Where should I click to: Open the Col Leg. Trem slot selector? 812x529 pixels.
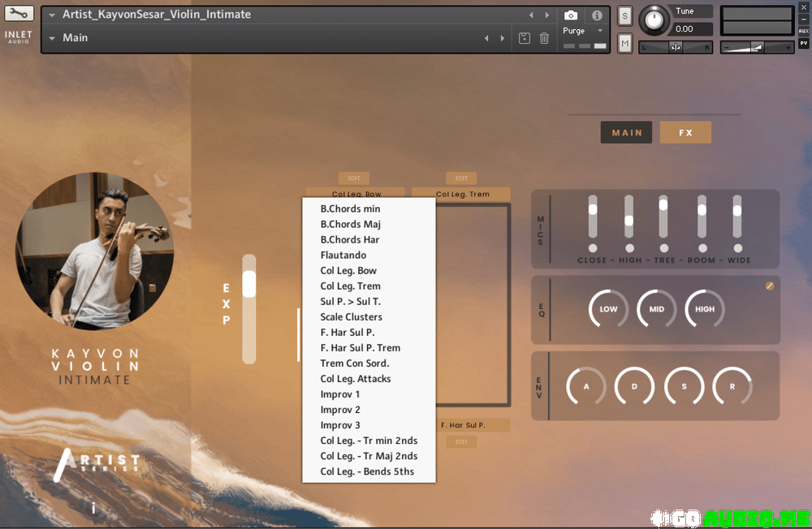[461, 194]
